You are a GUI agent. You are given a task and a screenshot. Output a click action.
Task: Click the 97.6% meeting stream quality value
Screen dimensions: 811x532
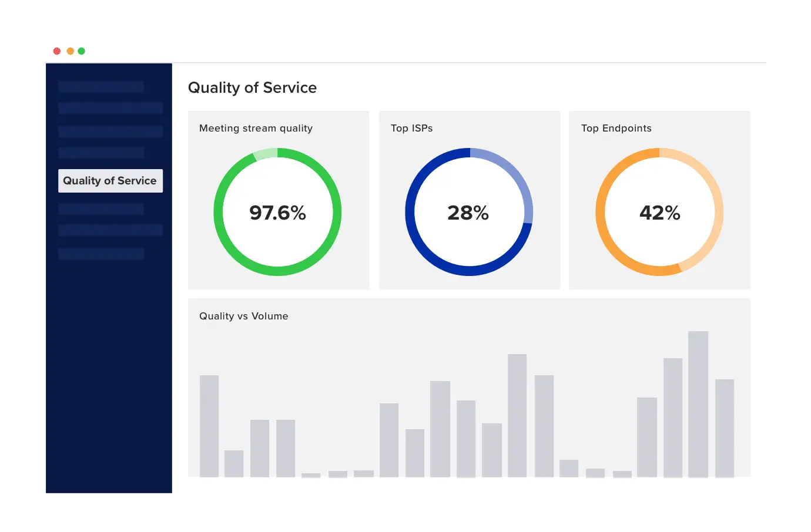click(x=277, y=213)
